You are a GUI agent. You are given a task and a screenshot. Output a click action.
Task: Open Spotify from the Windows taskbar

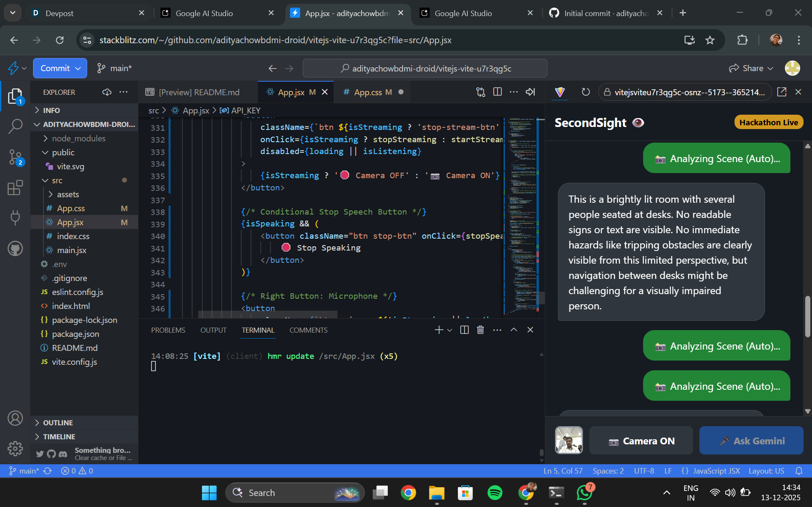point(494,493)
